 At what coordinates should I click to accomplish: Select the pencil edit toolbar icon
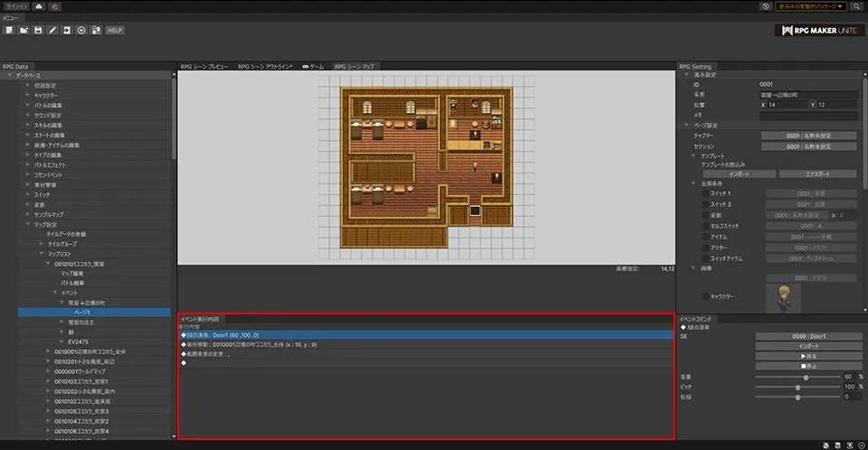pos(52,30)
